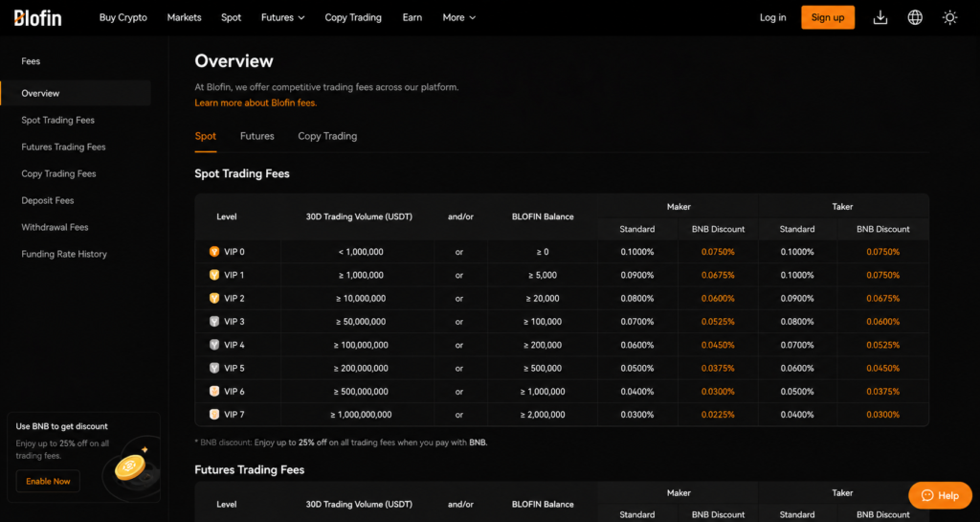This screenshot has width=980, height=522.
Task: Click the Blofin logo
Action: click(x=37, y=17)
